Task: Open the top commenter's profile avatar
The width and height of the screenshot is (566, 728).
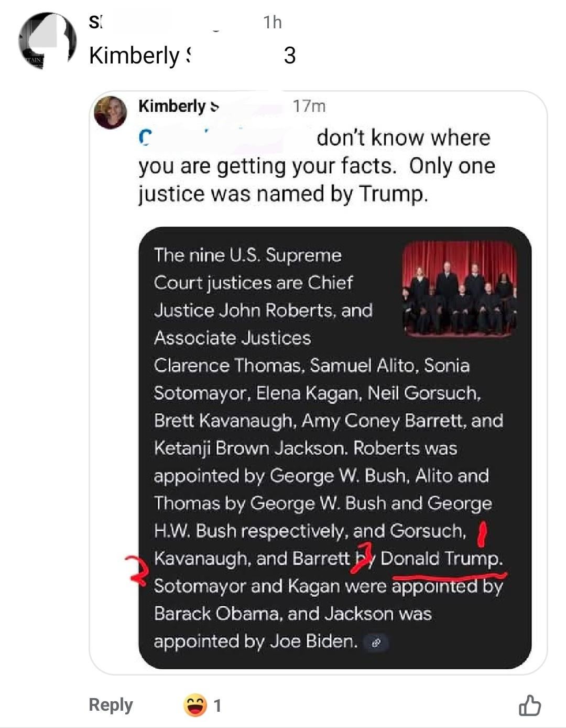Action: (x=47, y=41)
